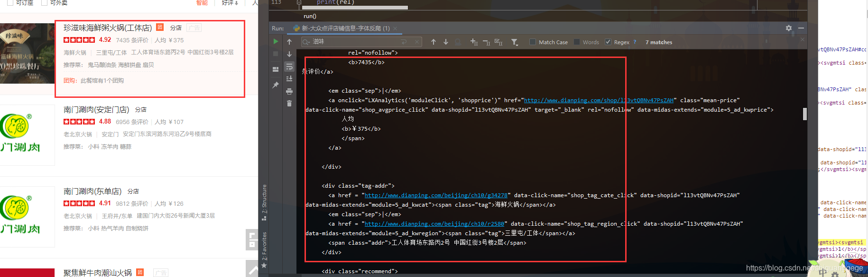Close the console search bar
The height and width of the screenshot is (277, 868).
(x=803, y=39)
